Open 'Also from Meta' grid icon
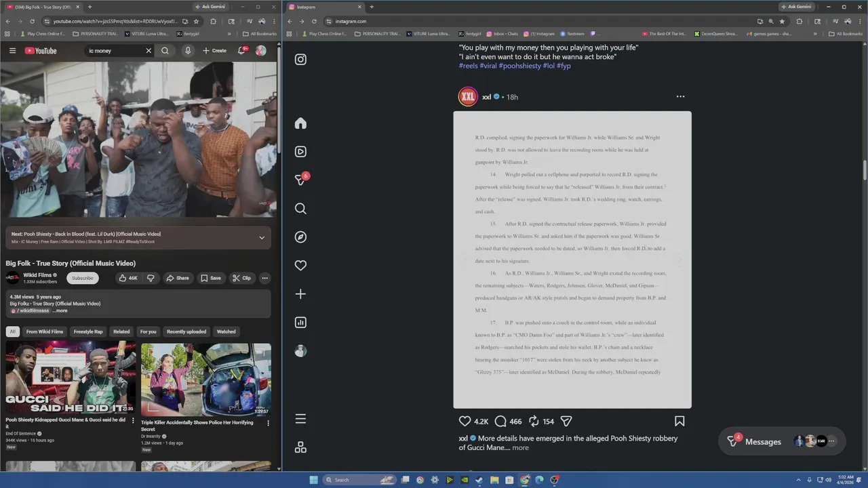Image resolution: width=868 pixels, height=488 pixels. pyautogui.click(x=300, y=447)
